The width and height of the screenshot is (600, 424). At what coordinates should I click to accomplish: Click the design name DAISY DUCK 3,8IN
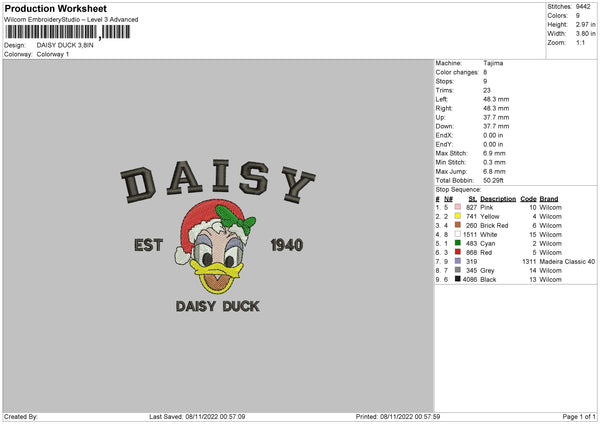pos(65,45)
